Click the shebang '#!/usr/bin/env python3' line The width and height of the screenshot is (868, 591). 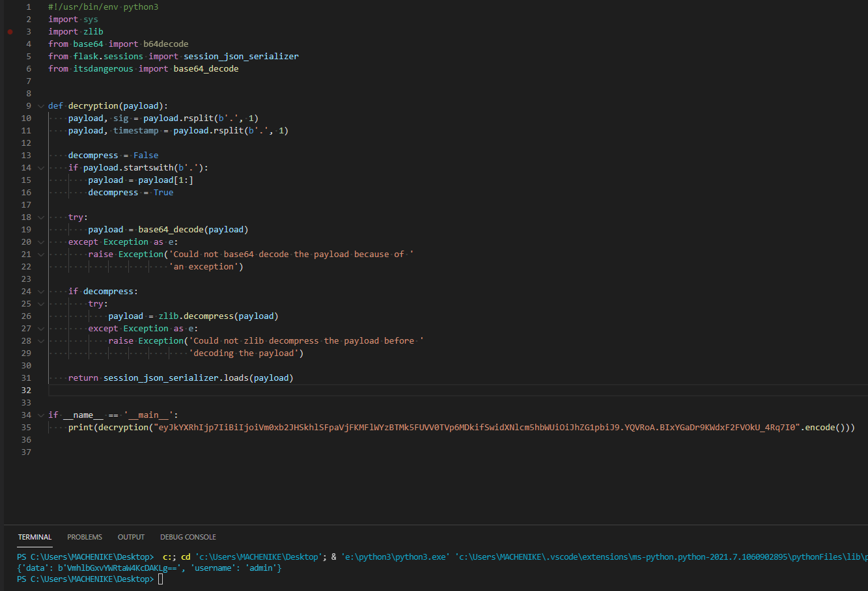point(103,7)
